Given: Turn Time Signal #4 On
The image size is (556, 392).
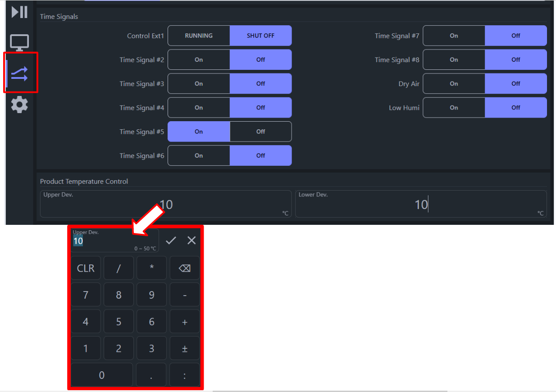Looking at the screenshot, I should (x=199, y=107).
